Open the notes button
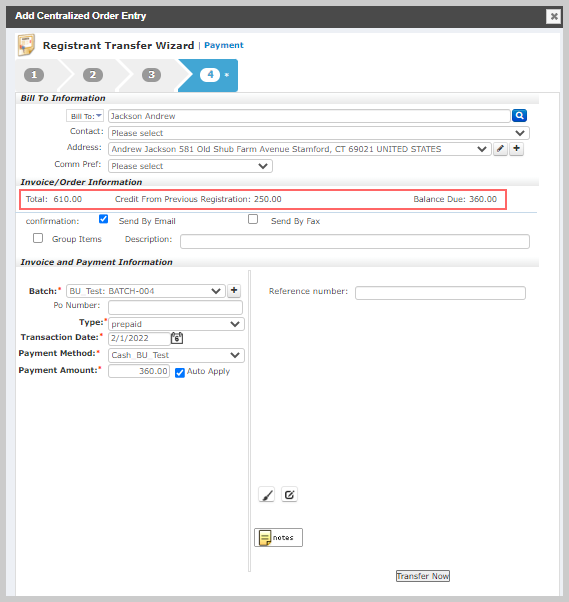 278,538
